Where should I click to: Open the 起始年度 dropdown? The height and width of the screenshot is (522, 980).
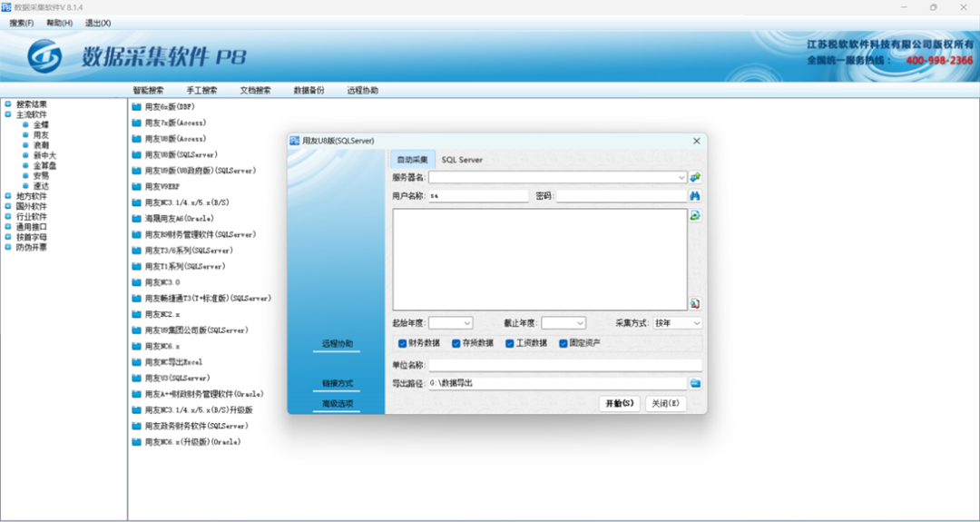click(467, 323)
